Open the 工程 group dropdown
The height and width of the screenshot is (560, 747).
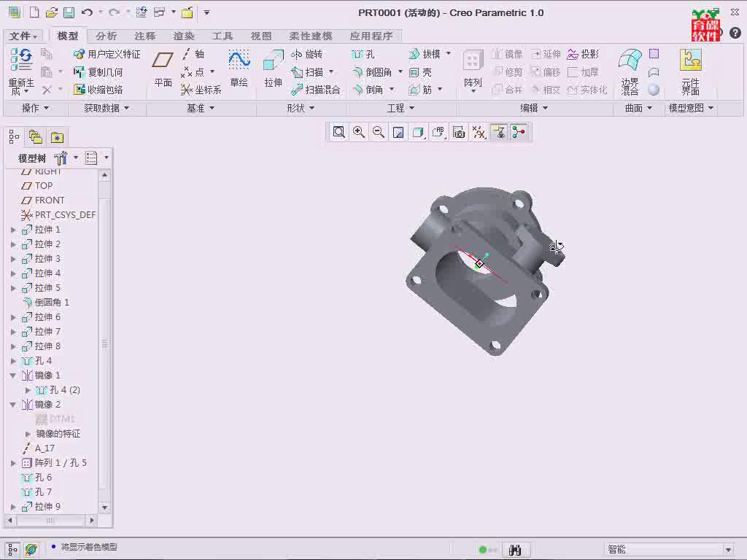click(x=400, y=108)
